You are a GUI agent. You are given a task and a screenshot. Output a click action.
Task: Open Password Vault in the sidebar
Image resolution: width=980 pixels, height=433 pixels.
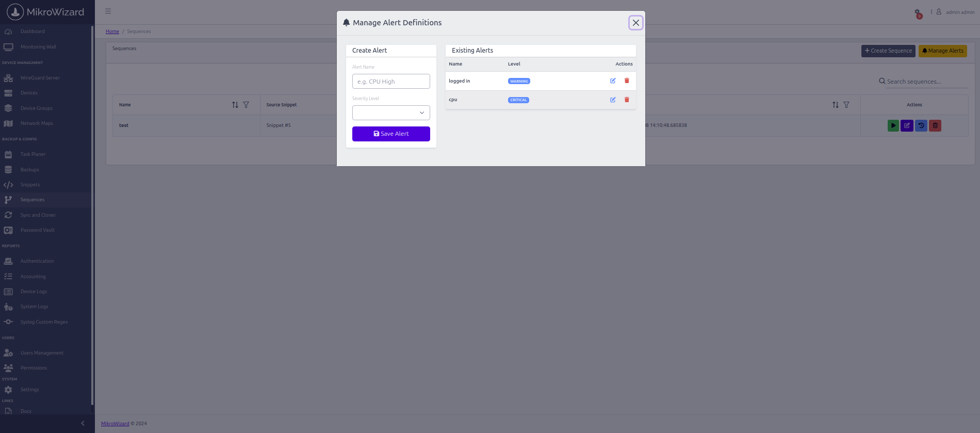(x=37, y=230)
